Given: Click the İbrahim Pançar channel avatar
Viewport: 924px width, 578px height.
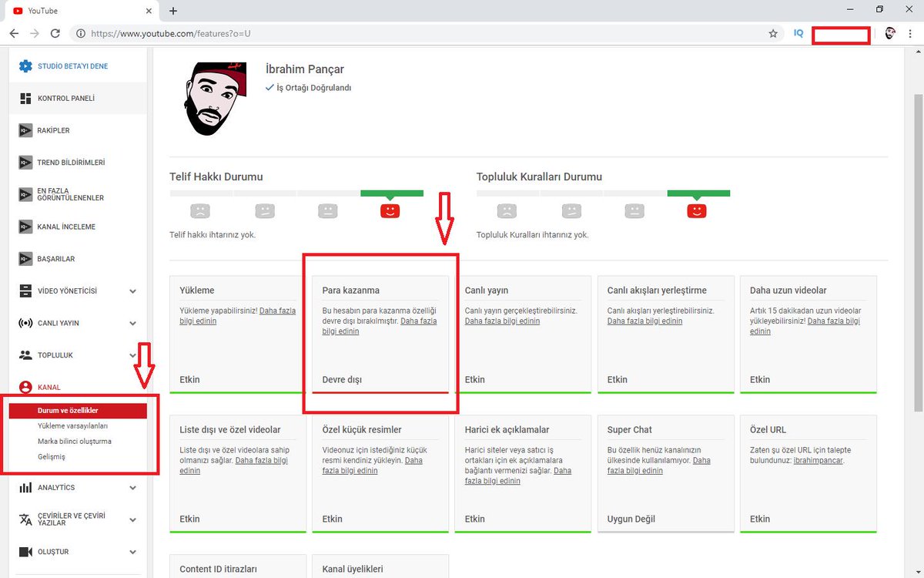Looking at the screenshot, I should (x=216, y=99).
